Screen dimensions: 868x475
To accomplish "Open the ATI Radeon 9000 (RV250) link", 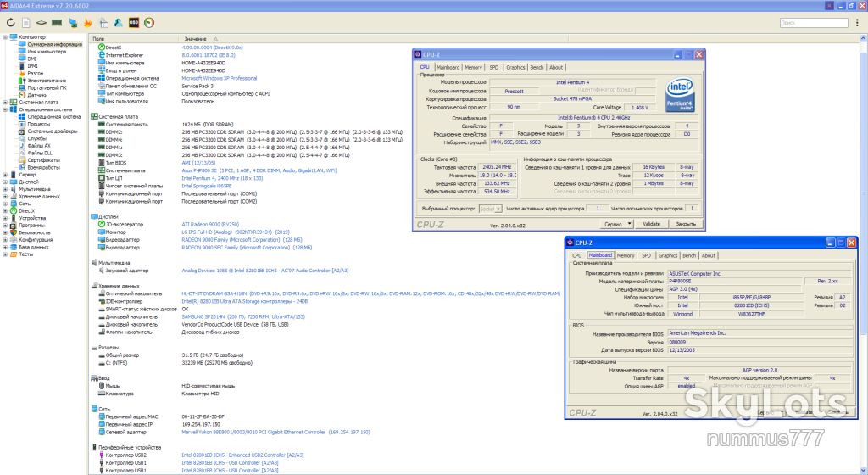I will tap(210, 224).
